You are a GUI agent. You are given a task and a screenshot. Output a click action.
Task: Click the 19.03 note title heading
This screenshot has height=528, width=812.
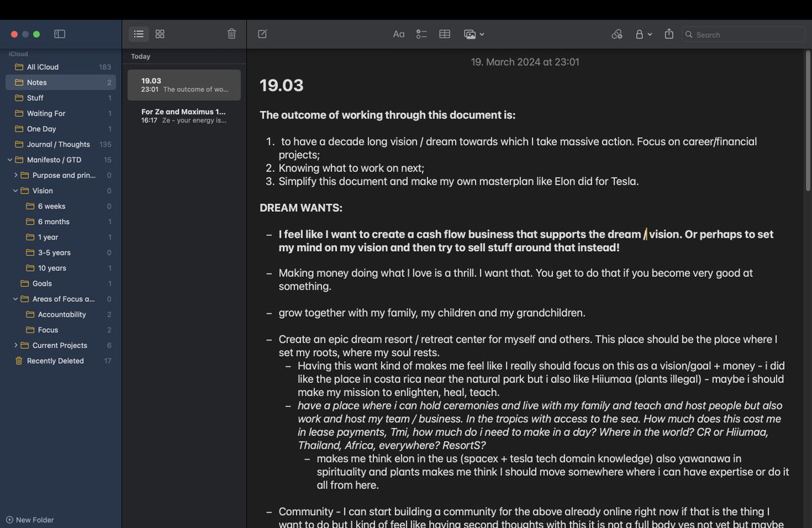click(x=281, y=85)
